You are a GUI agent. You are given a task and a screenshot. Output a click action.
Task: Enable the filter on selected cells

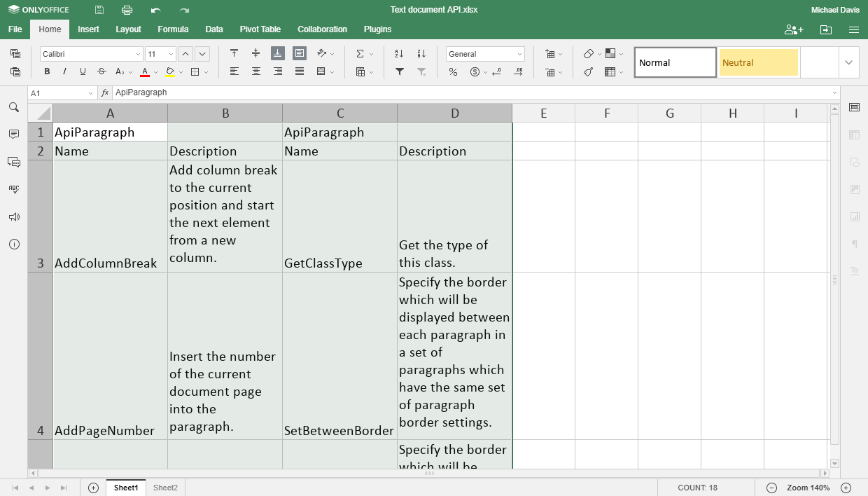(x=400, y=71)
